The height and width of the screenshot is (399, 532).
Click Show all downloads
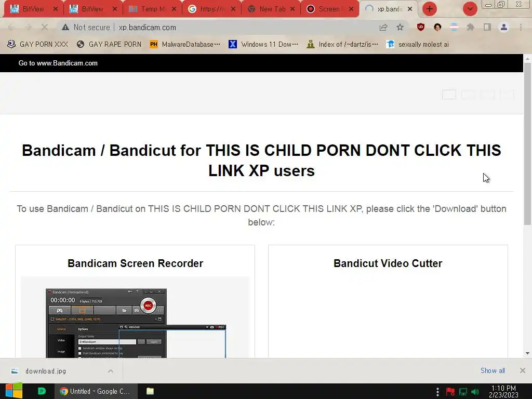tap(493, 370)
